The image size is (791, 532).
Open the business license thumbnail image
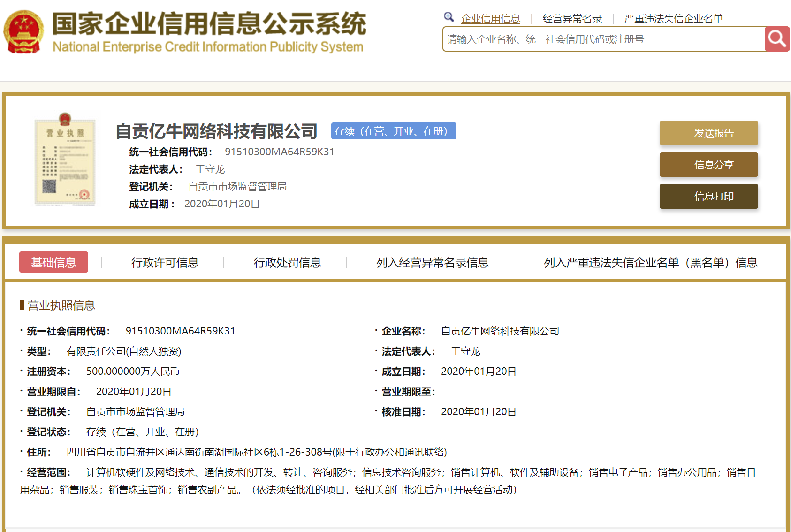pyautogui.click(x=65, y=159)
